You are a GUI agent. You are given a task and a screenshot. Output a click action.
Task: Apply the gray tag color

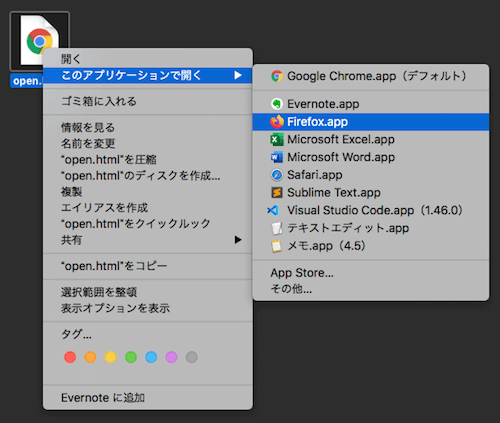[x=192, y=357]
